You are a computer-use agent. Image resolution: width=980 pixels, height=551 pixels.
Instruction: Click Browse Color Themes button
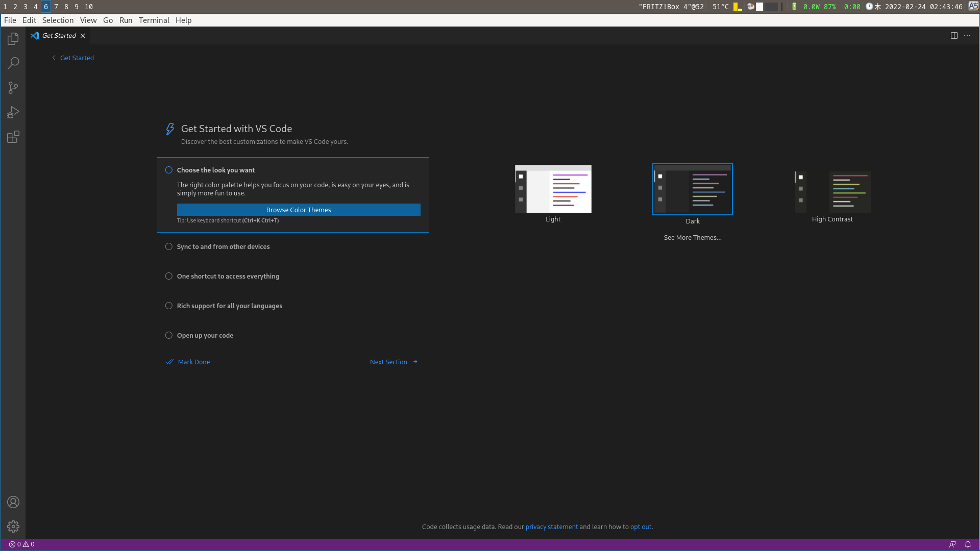point(298,209)
